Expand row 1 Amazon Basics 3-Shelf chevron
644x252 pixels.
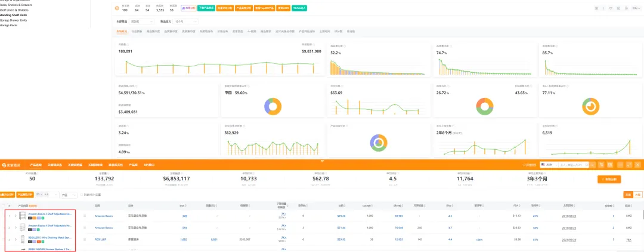(16, 216)
